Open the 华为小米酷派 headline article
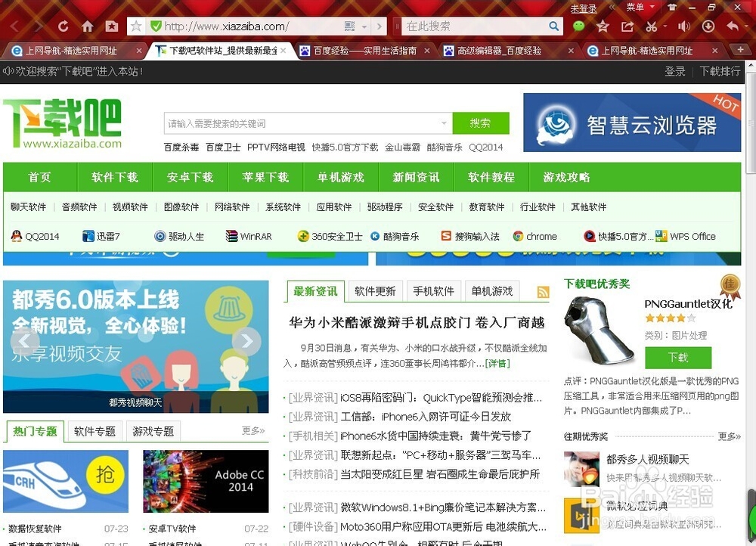756x546 pixels. (414, 323)
